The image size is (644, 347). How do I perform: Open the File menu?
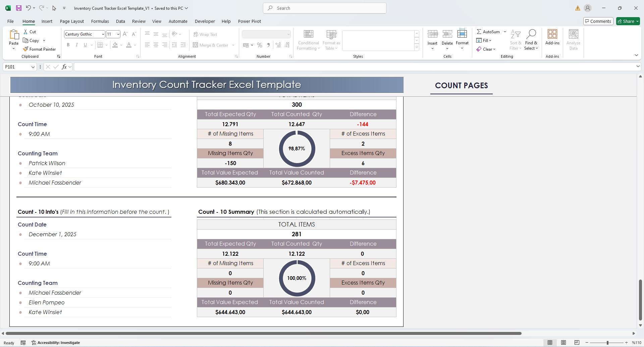tap(10, 21)
